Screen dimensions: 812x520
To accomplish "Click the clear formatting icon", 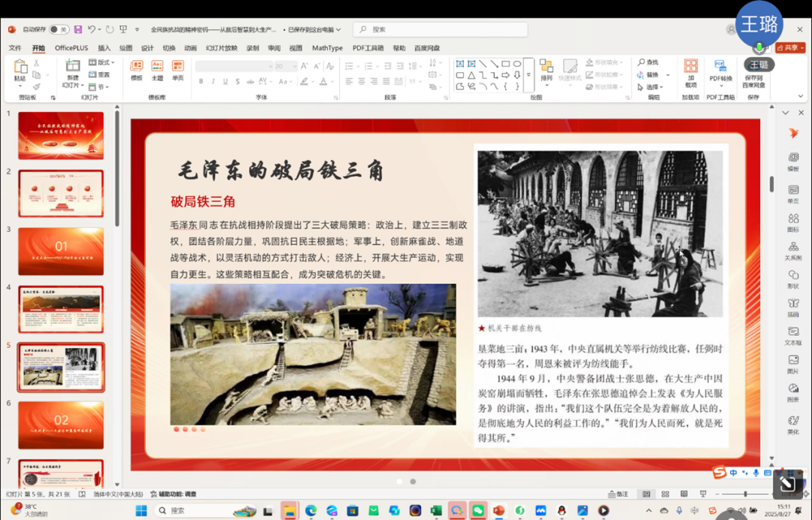I will (x=330, y=65).
